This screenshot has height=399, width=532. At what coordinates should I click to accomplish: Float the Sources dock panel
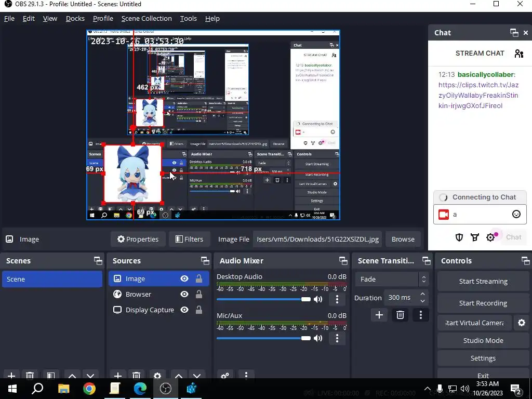[205, 261]
